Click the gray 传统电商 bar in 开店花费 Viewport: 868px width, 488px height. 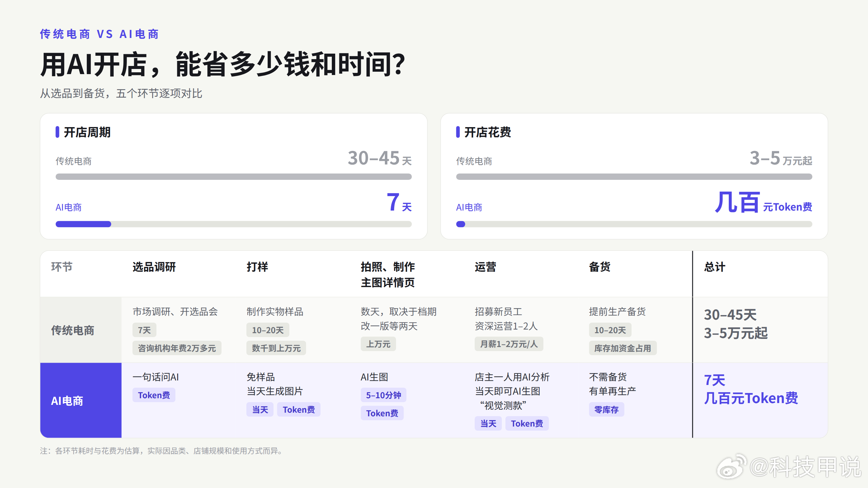click(x=634, y=177)
